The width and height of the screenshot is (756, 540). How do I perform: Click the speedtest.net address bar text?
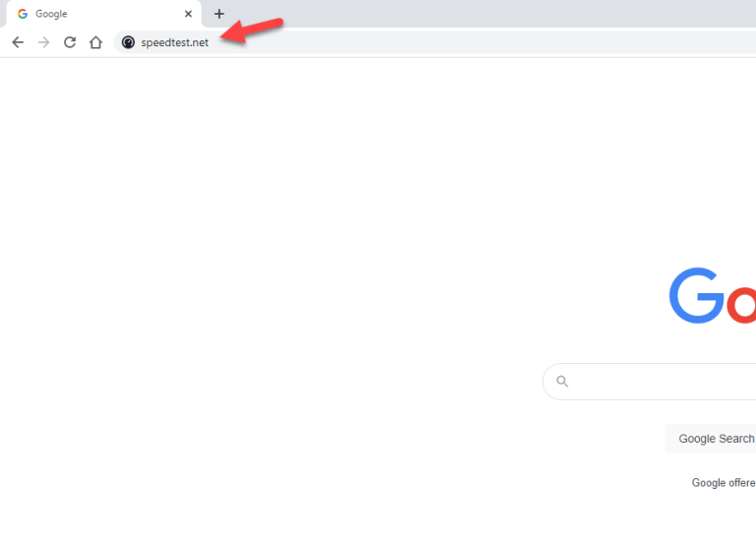tap(174, 42)
